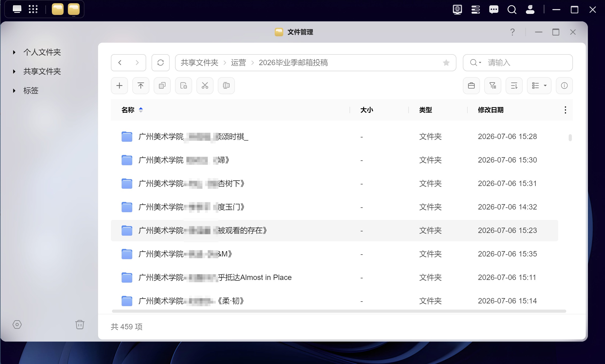Minimize the 文件管理 window
The width and height of the screenshot is (605, 364).
539,32
